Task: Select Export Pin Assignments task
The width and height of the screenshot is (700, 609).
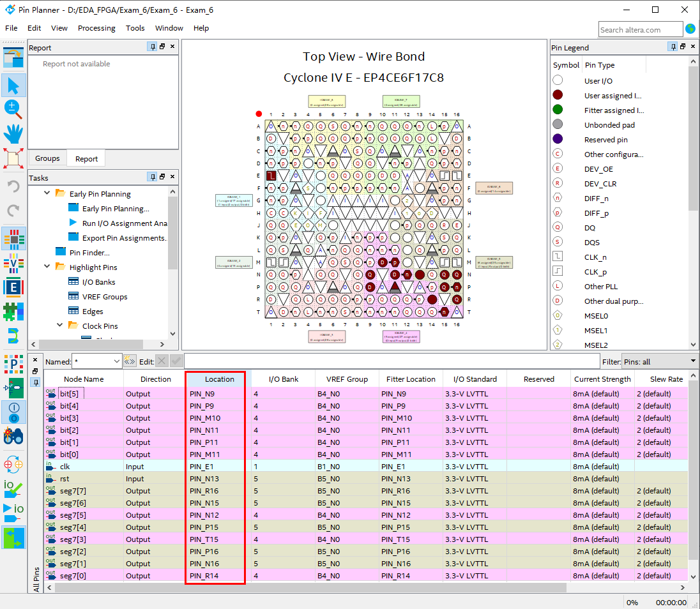Action: [x=124, y=238]
